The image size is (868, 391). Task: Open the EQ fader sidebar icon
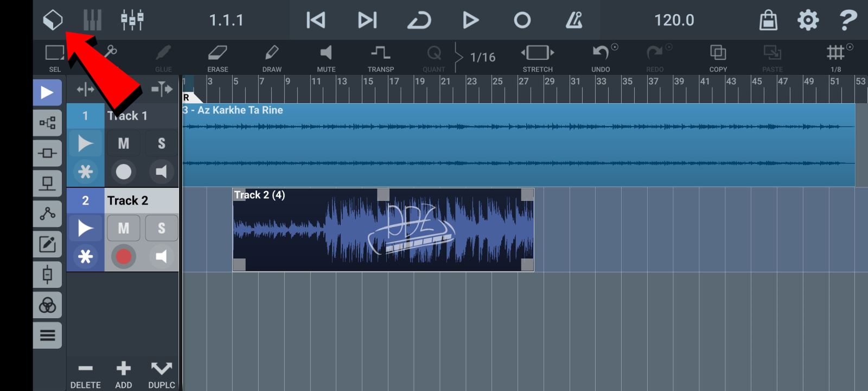(x=47, y=275)
